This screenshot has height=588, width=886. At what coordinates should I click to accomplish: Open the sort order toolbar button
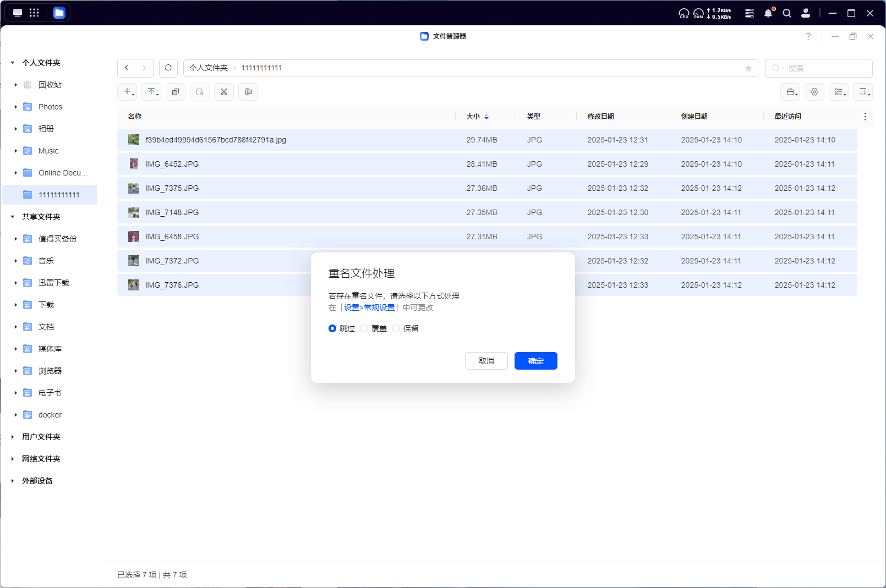(x=863, y=92)
